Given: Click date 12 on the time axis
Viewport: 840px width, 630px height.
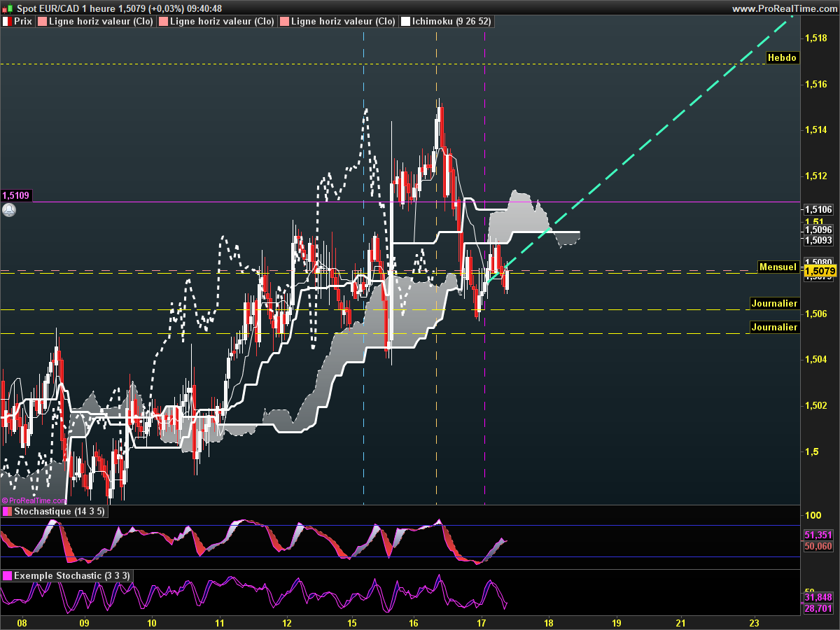Looking at the screenshot, I should (288, 623).
